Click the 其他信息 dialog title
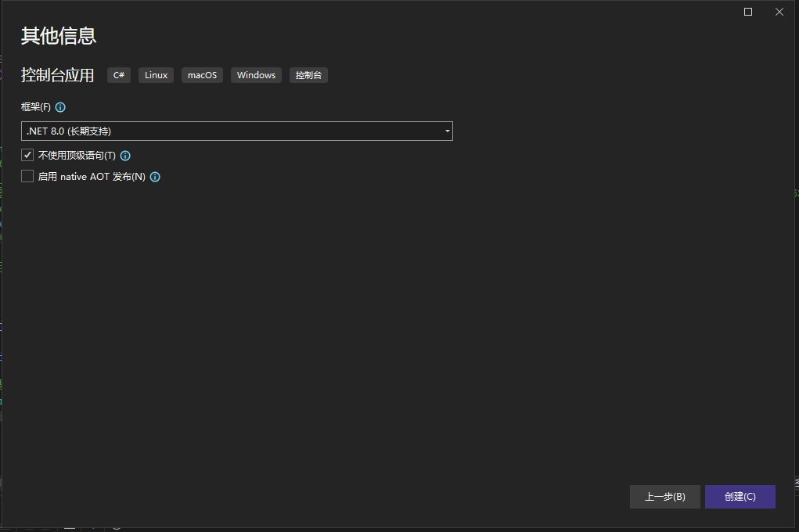799x532 pixels. 59,36
